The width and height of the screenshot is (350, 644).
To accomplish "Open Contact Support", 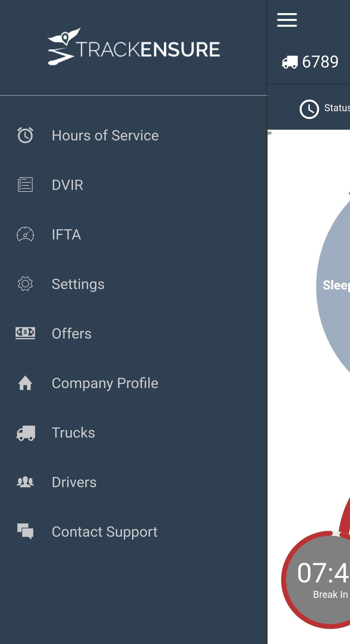I will 105,532.
